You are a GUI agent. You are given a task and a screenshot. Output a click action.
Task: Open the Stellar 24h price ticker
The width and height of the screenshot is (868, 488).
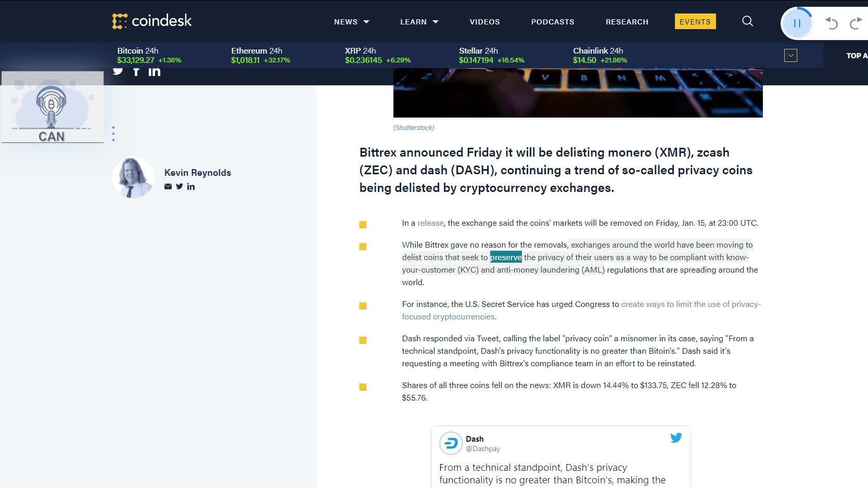(492, 55)
